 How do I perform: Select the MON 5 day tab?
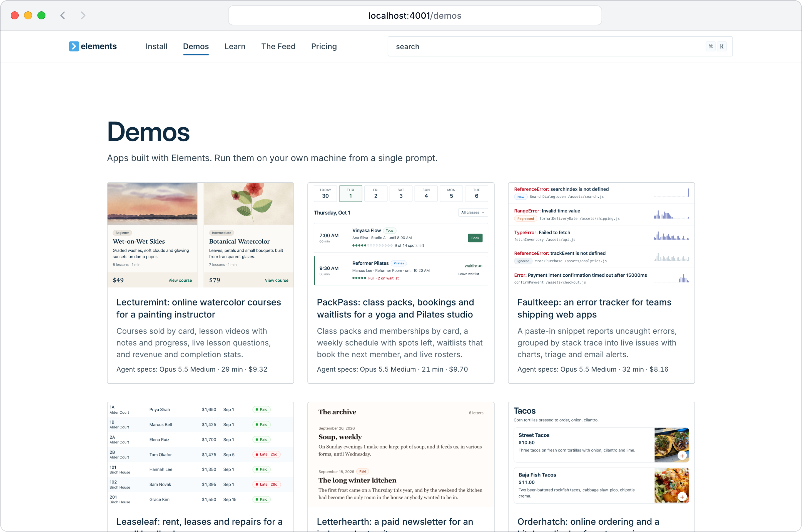[451, 193]
